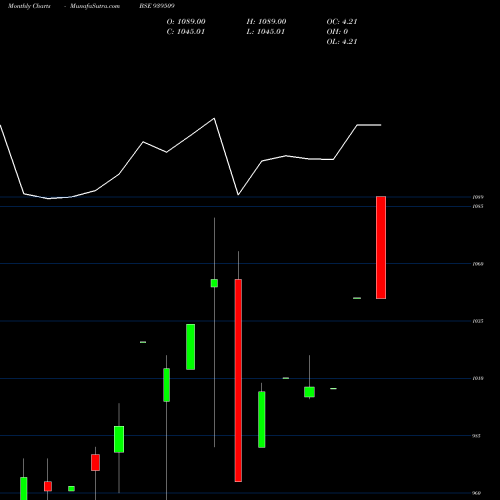This screenshot has height=500, width=500.
Task: Click the longest red candle falling below 985
Action: pos(238,380)
